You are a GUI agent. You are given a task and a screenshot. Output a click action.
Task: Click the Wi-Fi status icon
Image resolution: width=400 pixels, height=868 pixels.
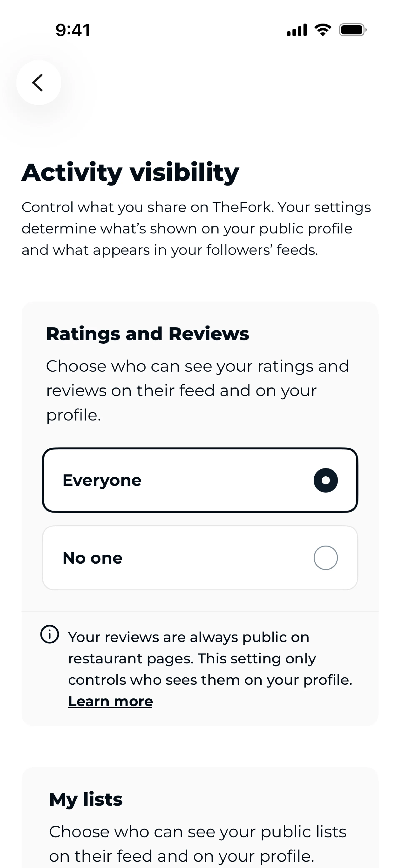click(322, 30)
